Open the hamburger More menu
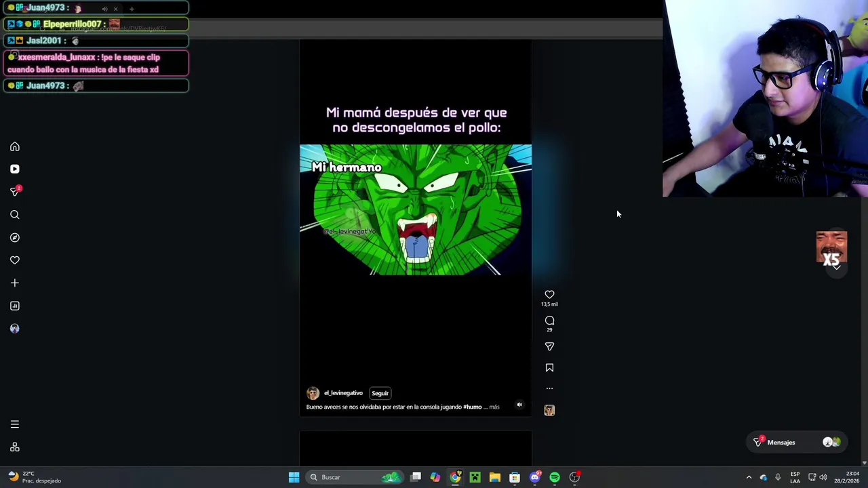 click(15, 424)
